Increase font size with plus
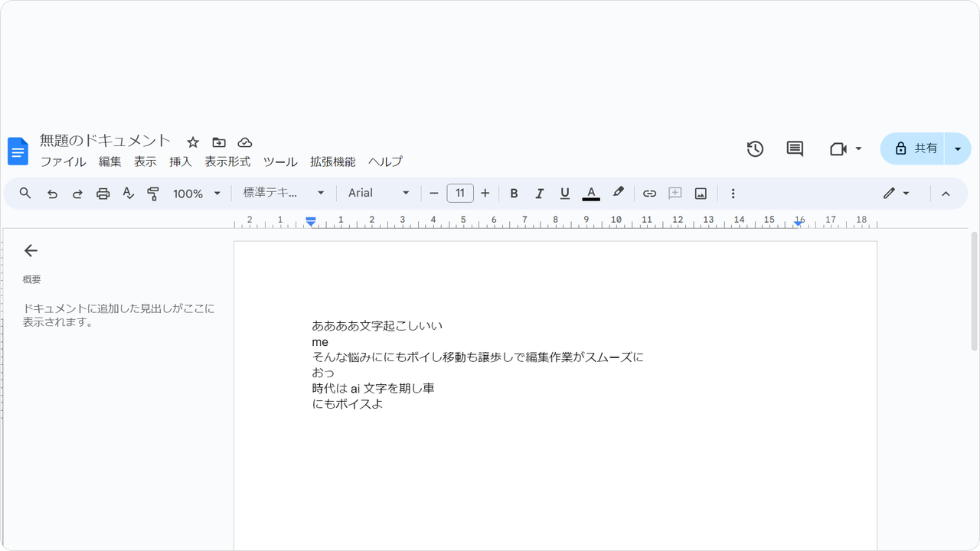980x551 pixels. 485,194
